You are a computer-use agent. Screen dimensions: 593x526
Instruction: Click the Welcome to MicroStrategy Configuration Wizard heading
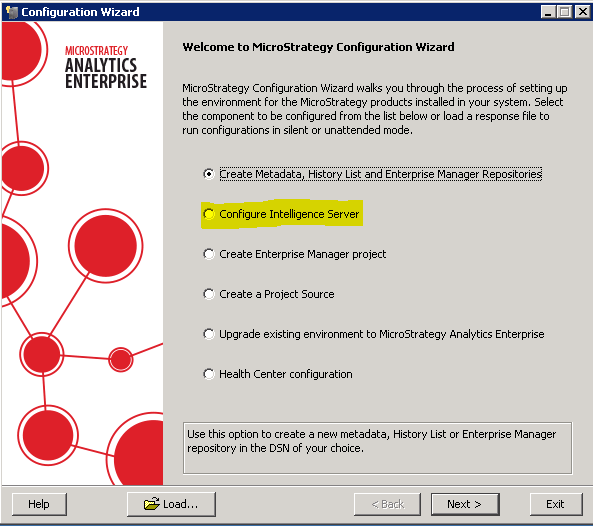[318, 47]
